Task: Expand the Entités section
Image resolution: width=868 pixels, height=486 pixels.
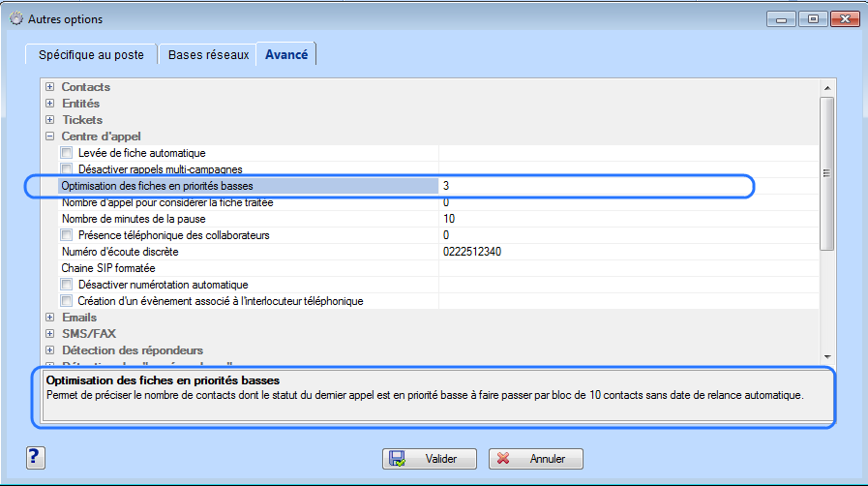Action: coord(49,103)
